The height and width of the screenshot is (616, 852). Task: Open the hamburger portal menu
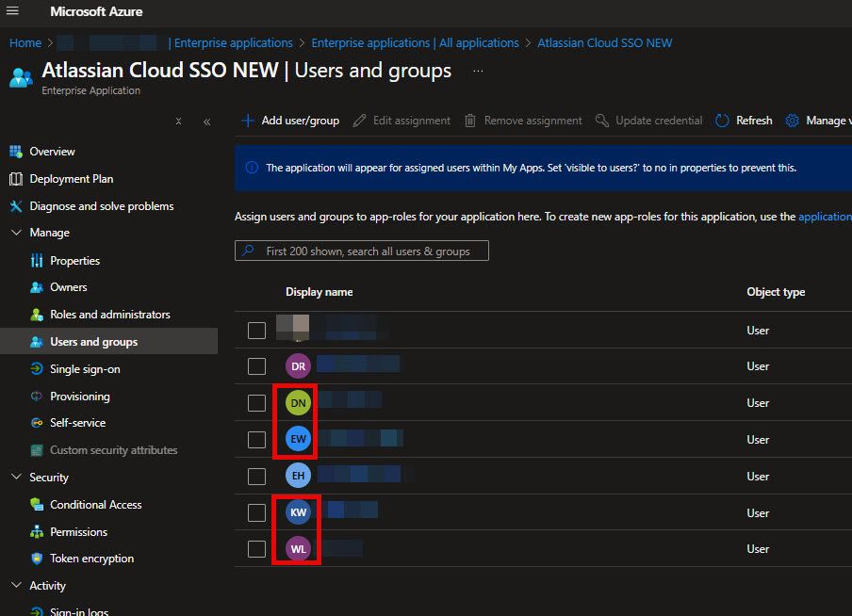(x=12, y=12)
